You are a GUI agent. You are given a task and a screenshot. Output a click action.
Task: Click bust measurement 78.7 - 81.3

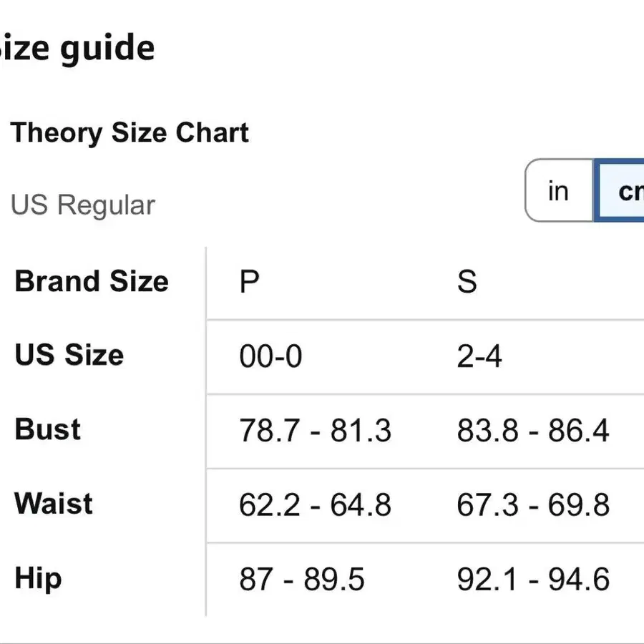(315, 431)
